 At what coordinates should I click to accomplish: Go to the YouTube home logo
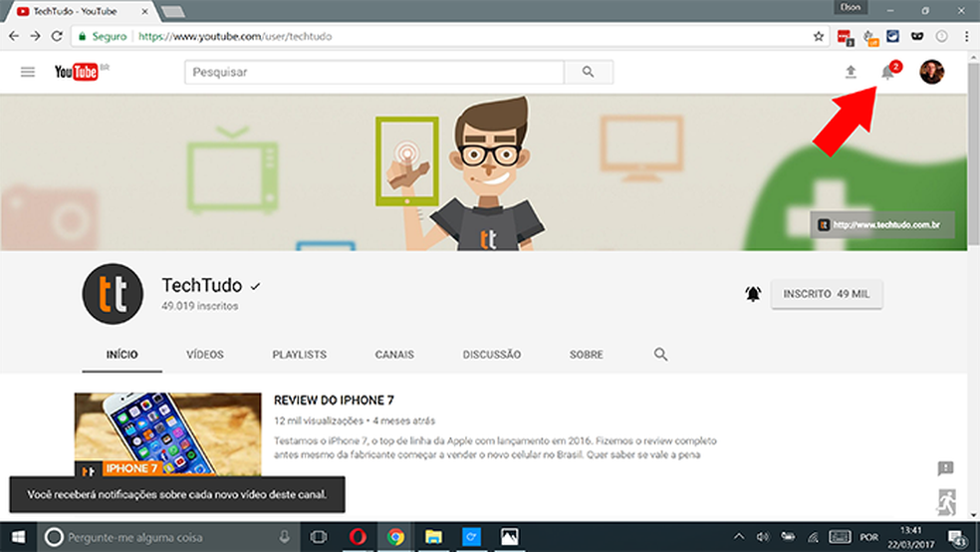point(77,72)
